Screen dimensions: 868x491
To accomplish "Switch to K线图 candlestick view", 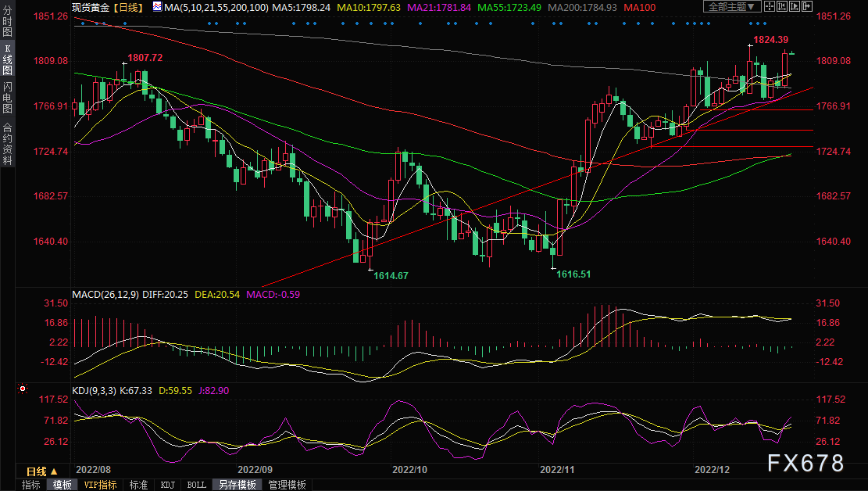I will click(x=7, y=59).
